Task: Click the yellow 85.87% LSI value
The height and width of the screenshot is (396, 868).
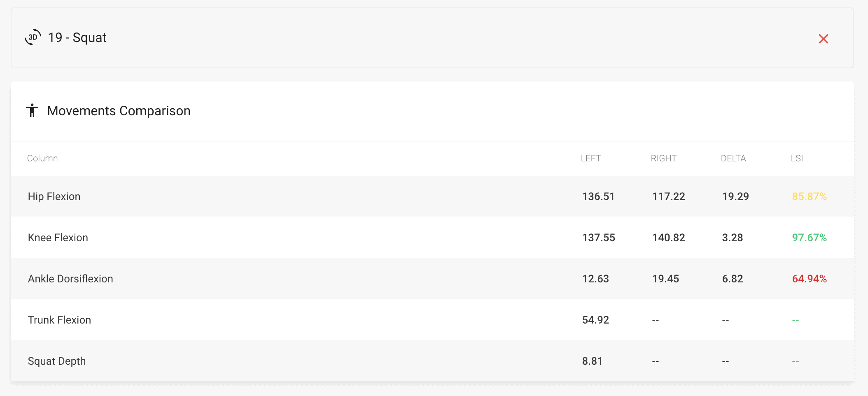Action: click(x=809, y=196)
